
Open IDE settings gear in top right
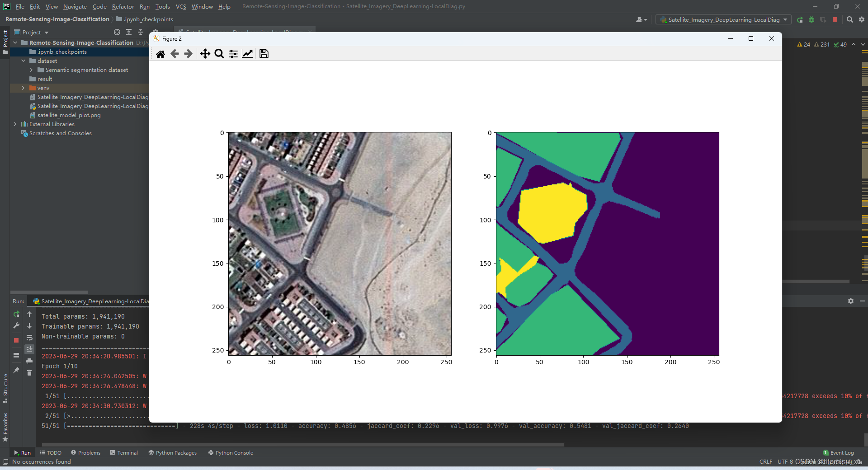point(862,19)
